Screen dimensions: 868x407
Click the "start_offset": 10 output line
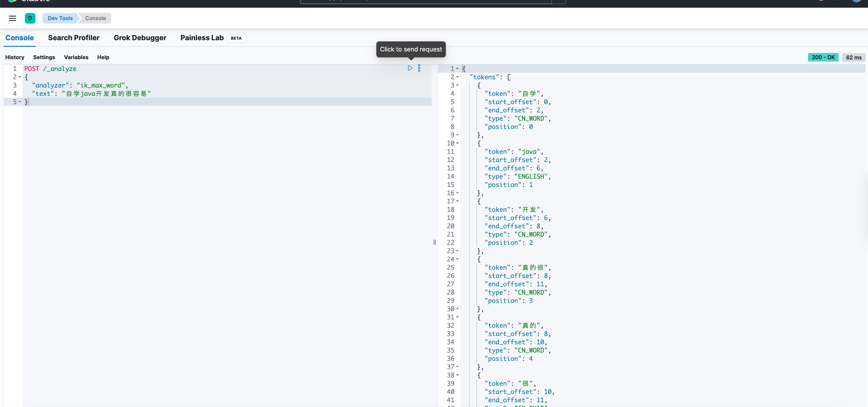point(519,392)
